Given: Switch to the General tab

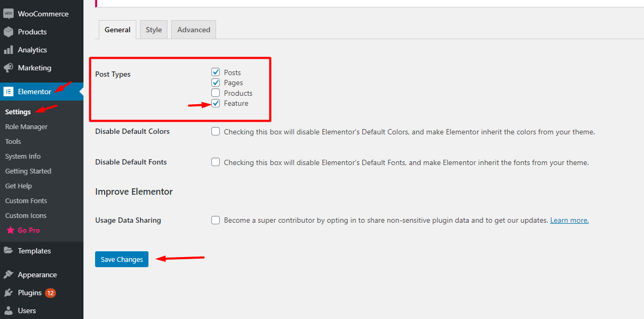Looking at the screenshot, I should point(117,30).
